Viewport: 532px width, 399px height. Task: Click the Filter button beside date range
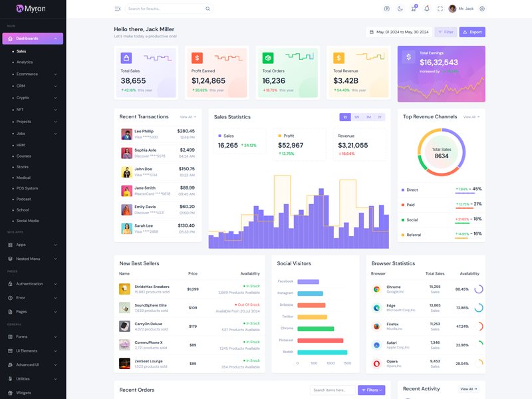coord(446,32)
